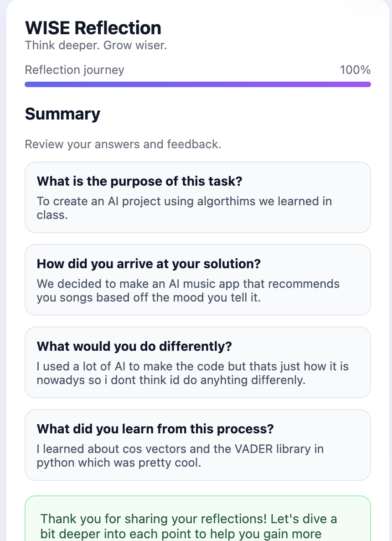Click the WISE Reflection title
Image resolution: width=392 pixels, height=541 pixels.
click(x=93, y=28)
